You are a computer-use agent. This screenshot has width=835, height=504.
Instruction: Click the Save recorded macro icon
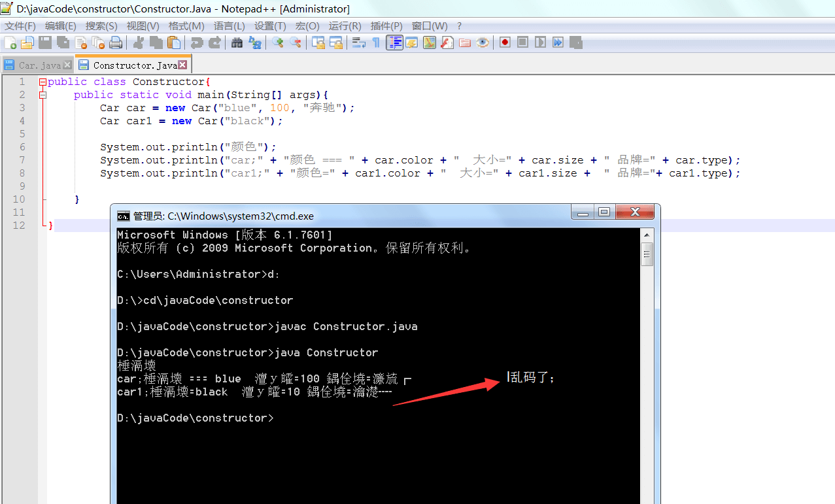[575, 42]
